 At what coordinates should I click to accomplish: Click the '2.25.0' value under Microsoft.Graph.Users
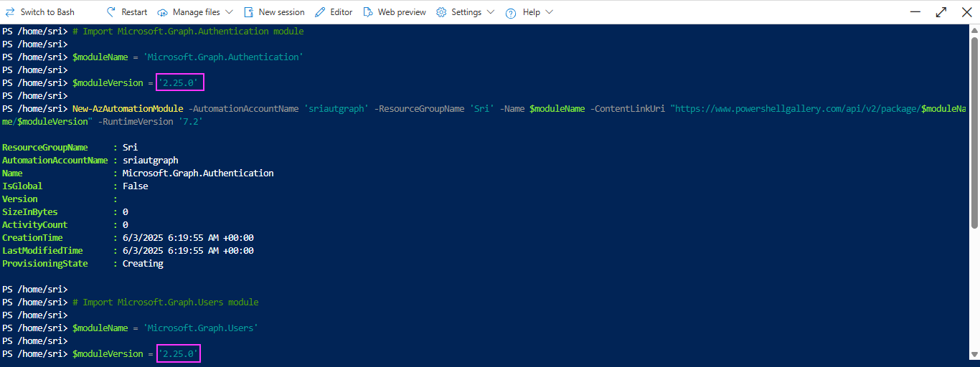coord(179,354)
